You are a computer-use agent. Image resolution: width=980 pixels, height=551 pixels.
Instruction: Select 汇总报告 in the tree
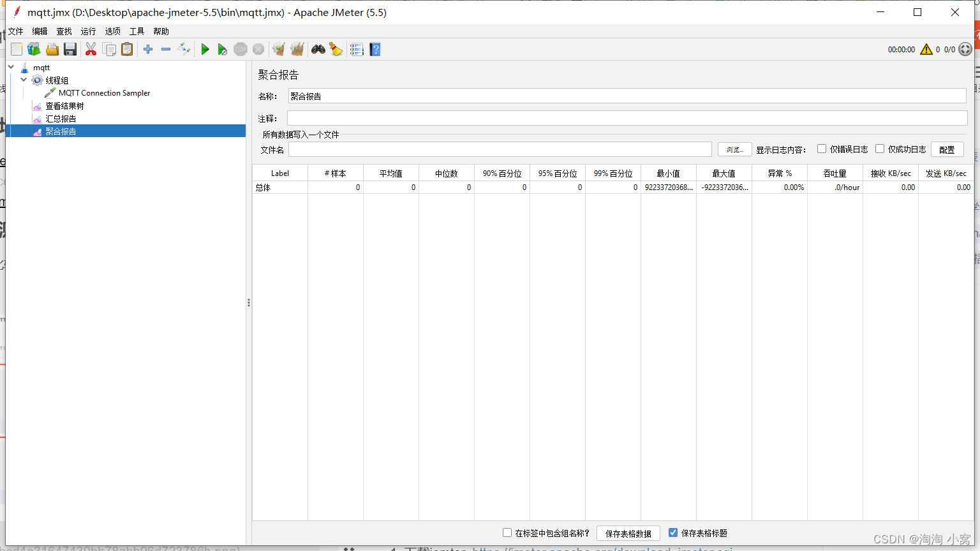point(61,119)
